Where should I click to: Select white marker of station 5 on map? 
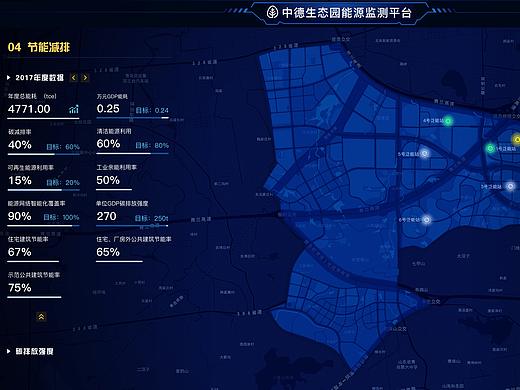(x=425, y=153)
